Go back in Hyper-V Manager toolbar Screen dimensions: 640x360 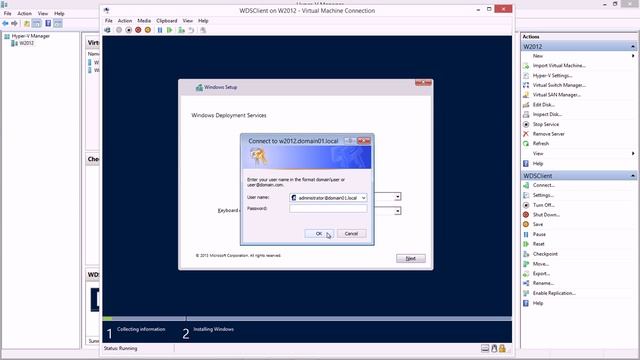coord(5,23)
